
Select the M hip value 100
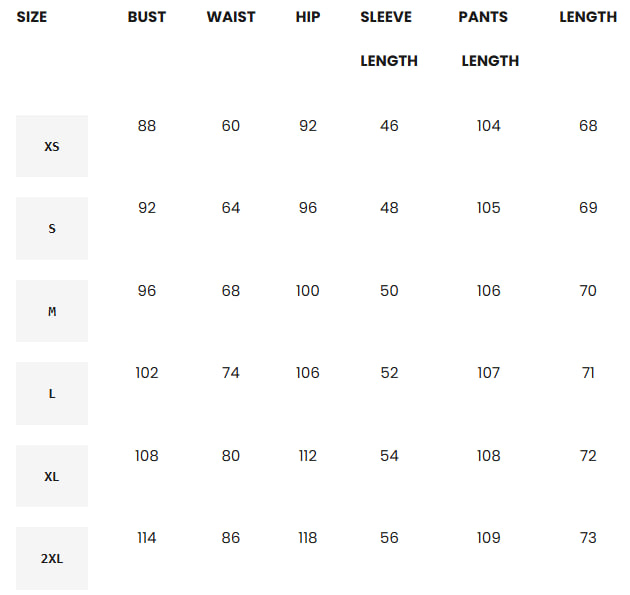tap(308, 291)
